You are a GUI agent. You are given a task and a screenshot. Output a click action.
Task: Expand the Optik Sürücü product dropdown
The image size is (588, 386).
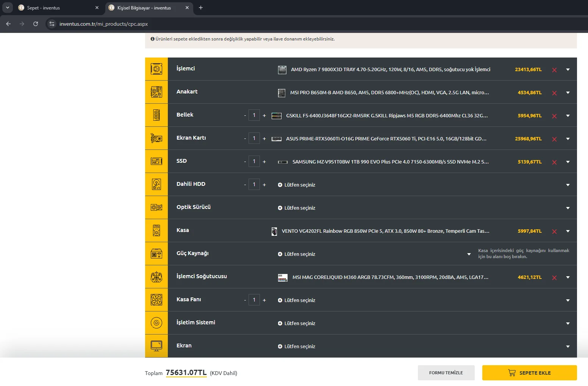pos(568,208)
